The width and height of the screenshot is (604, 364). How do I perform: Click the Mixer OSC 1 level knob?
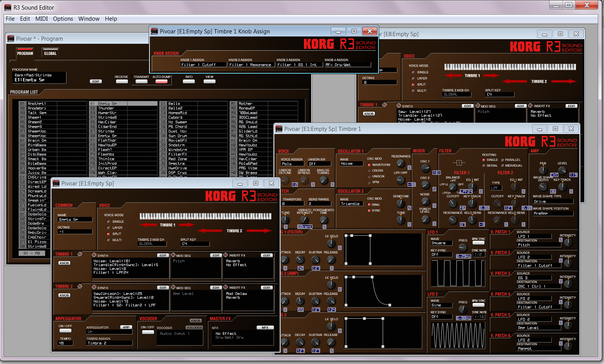click(x=425, y=168)
